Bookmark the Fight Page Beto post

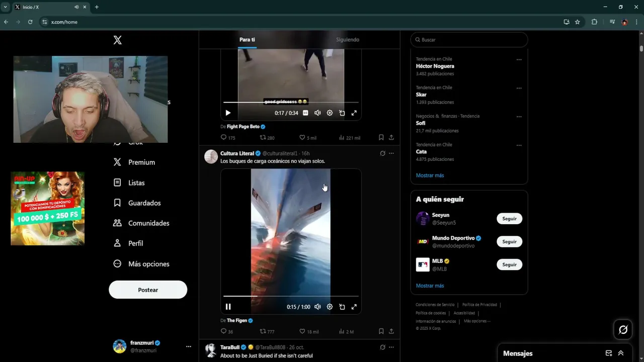point(381,137)
